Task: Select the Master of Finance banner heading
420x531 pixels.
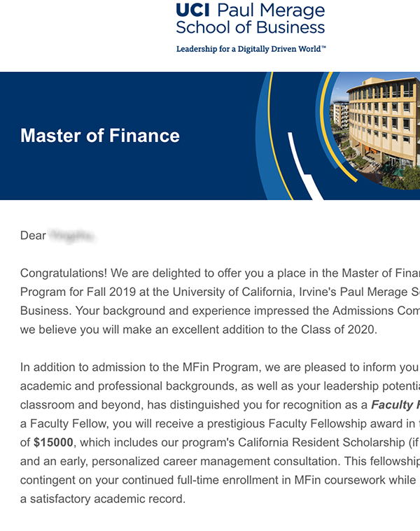Action: 100,136
